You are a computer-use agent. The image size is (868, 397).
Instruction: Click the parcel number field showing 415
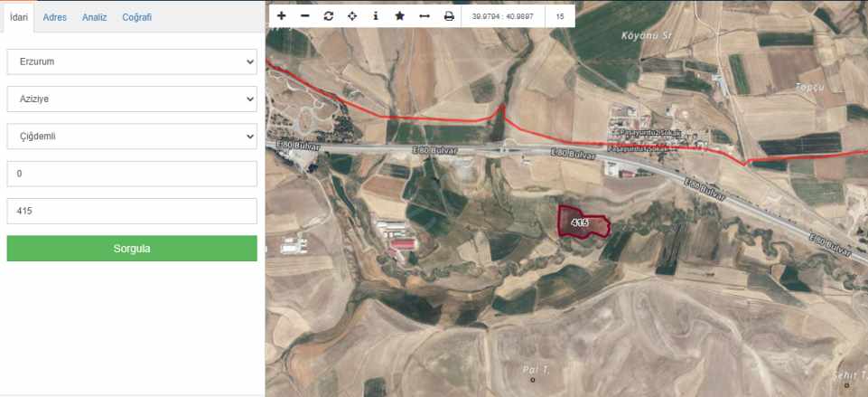pos(132,211)
